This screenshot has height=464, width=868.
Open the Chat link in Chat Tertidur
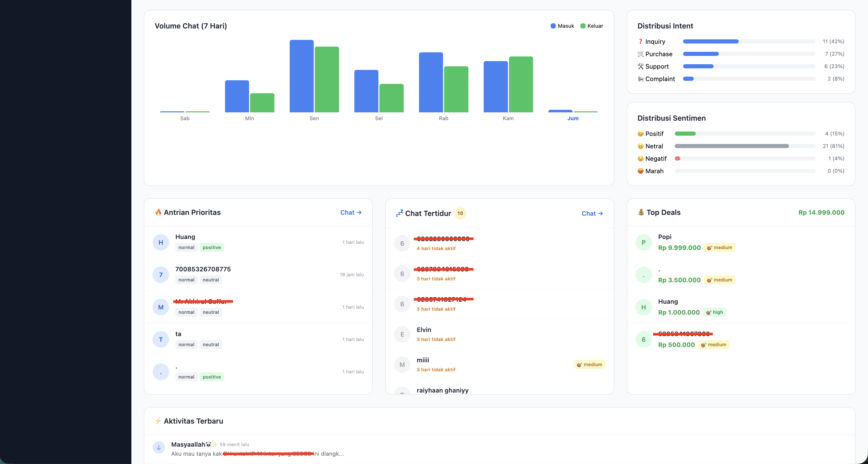[x=592, y=213]
